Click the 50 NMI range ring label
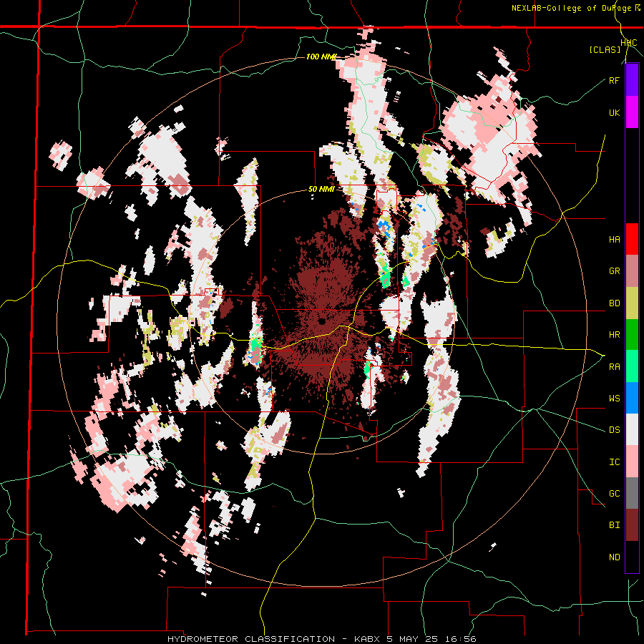This screenshot has width=644, height=644. 321,189
